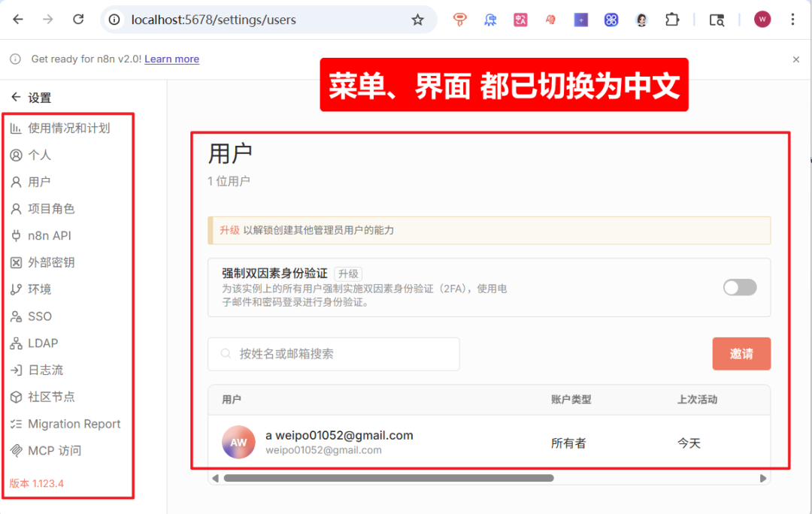The width and height of the screenshot is (812, 514).
Task: Open Chrome three-dot menu
Action: pos(792,20)
